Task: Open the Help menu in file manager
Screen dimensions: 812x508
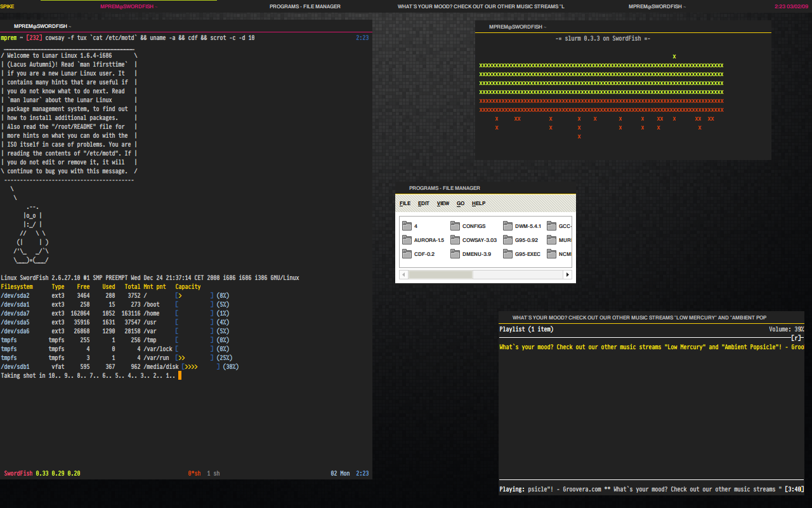Action: tap(478, 203)
